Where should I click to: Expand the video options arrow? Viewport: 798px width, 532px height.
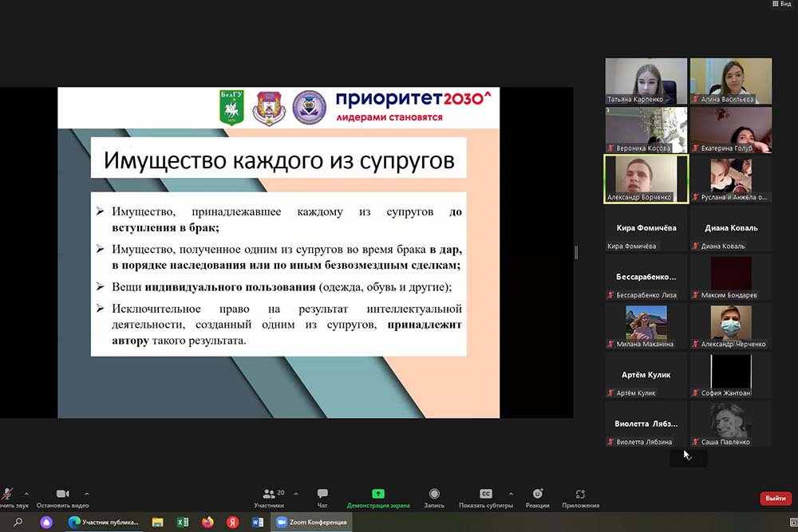[x=86, y=493]
